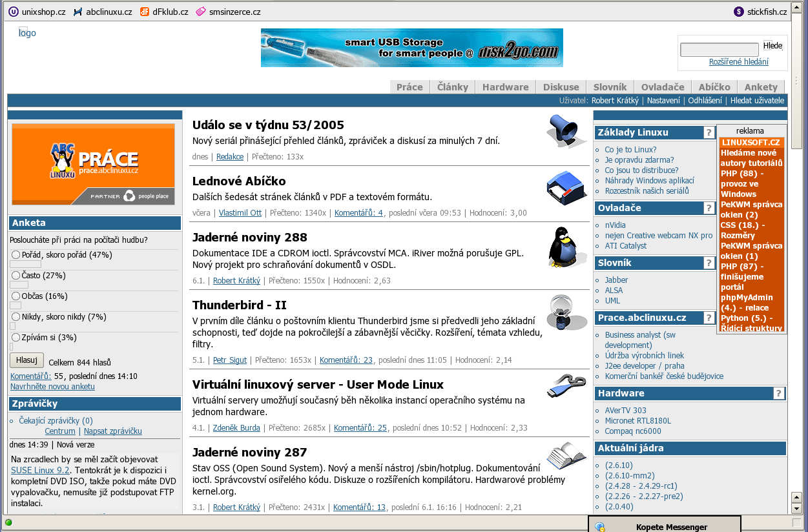Click the ABC Linuxu Práce banner image
Screen dimensions: 808x532
(93, 165)
